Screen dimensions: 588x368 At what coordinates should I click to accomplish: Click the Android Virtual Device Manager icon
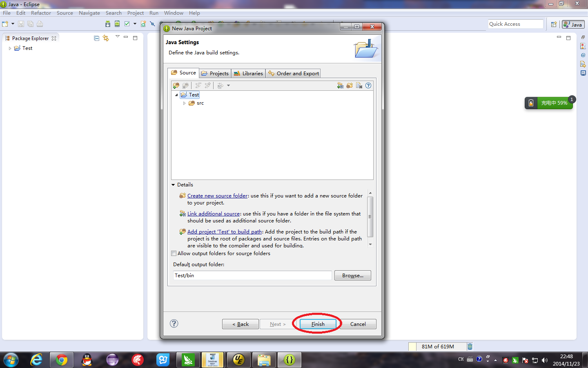[x=117, y=24]
